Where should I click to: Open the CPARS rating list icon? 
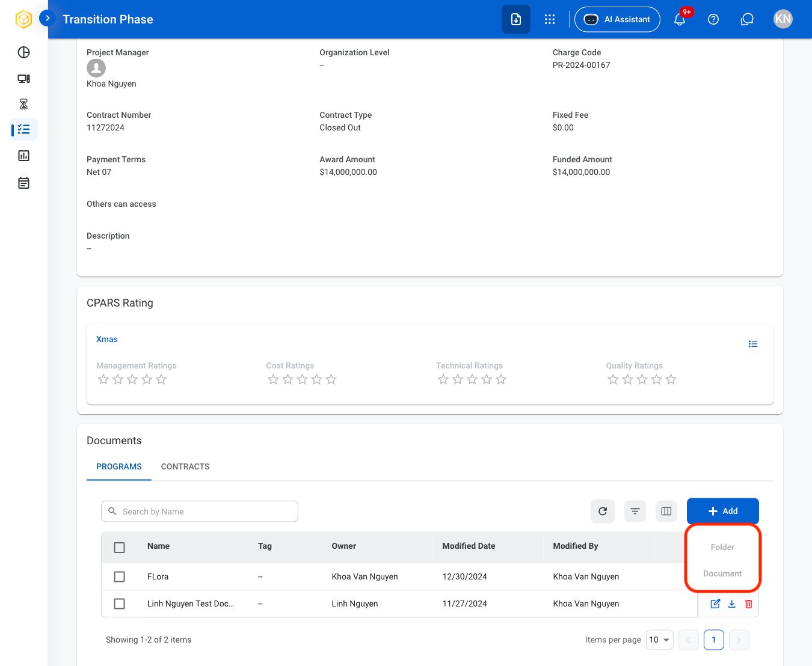click(753, 344)
